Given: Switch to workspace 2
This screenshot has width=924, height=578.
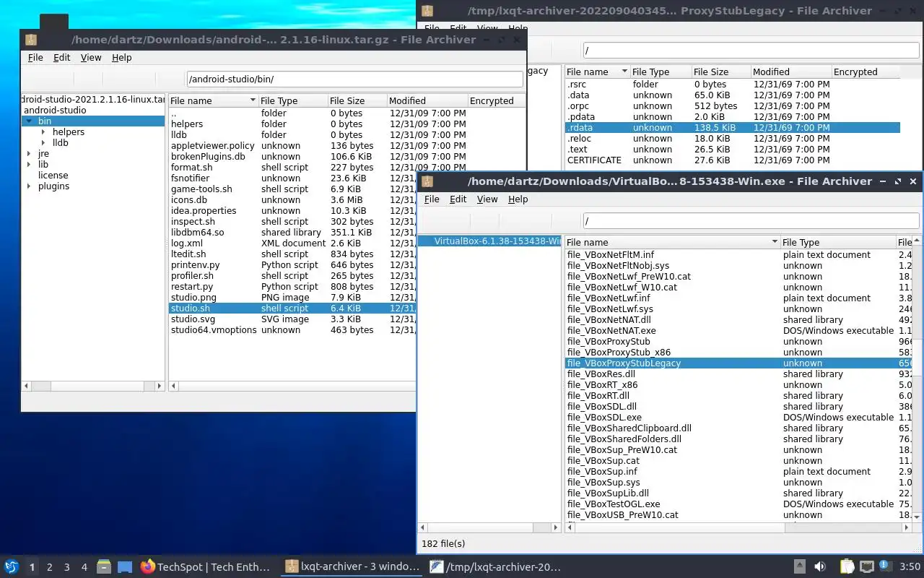Looking at the screenshot, I should [x=49, y=567].
